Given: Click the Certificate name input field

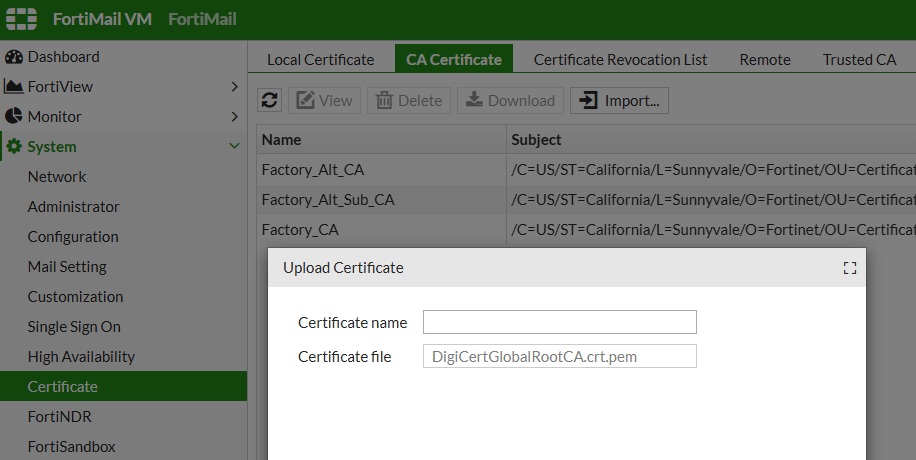Looking at the screenshot, I should click(560, 322).
